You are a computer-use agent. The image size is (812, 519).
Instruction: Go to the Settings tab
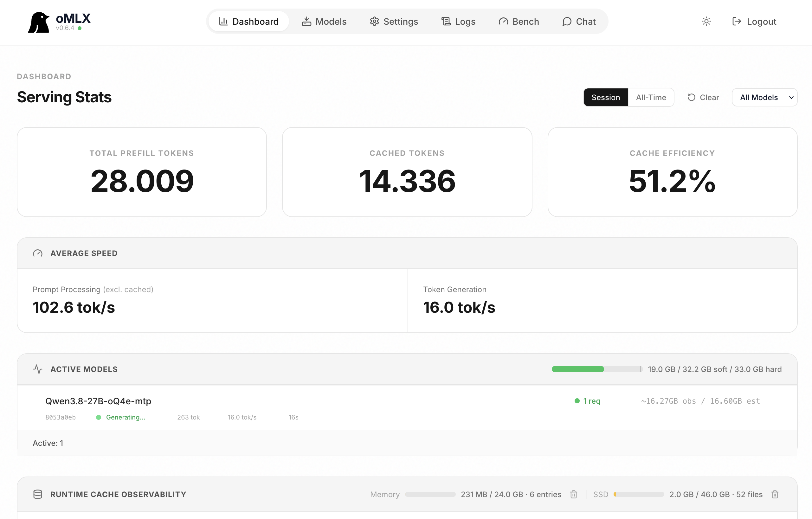[x=394, y=22]
